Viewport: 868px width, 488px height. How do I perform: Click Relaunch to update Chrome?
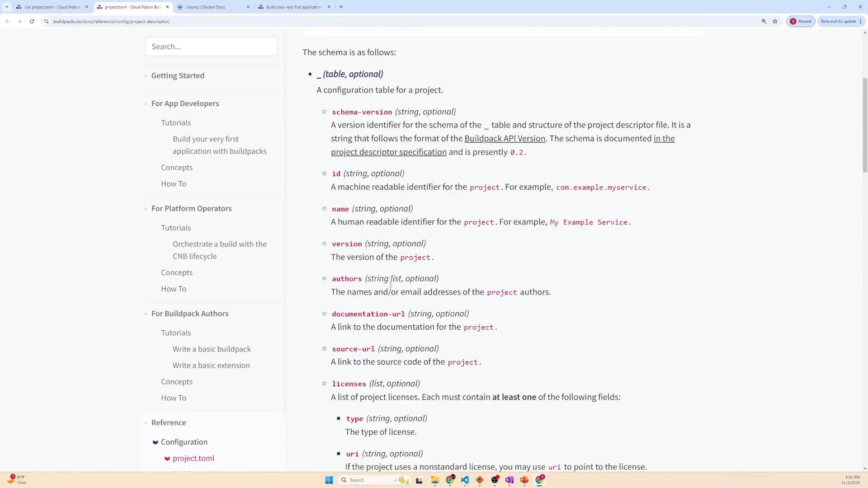coord(841,21)
